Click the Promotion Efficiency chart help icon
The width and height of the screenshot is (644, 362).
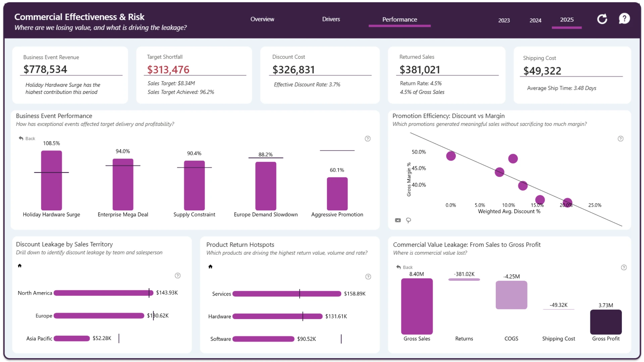(621, 139)
